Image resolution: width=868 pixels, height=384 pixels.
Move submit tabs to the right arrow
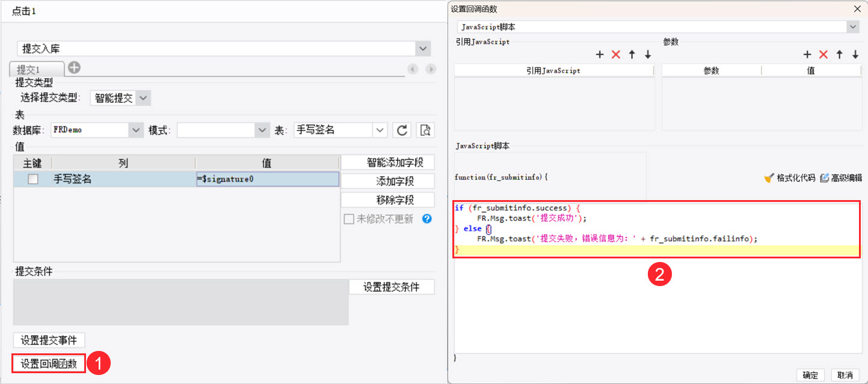click(431, 69)
